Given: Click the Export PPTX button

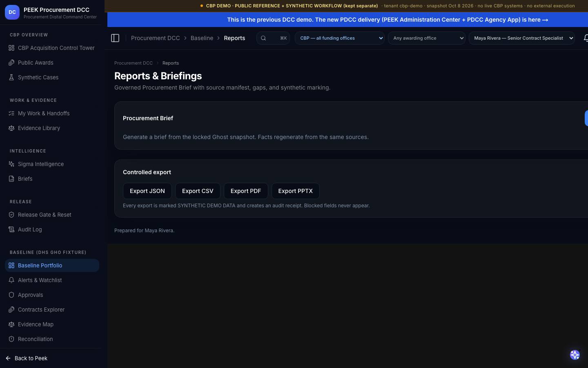Looking at the screenshot, I should click(296, 191).
